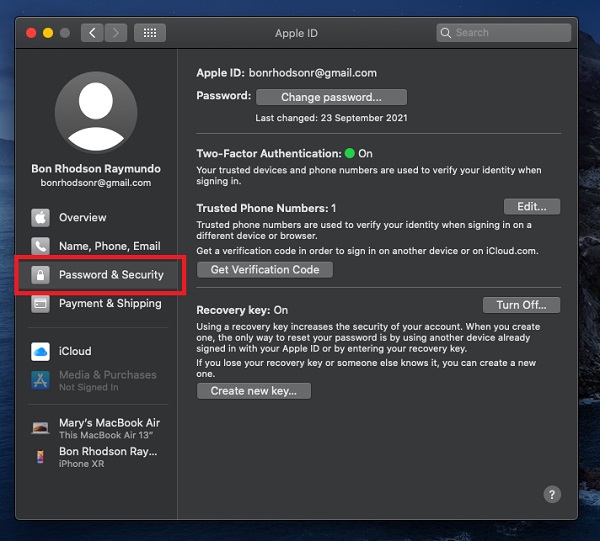Screen dimensions: 600x541
Task: Open help with question mark button
Action: tap(552, 495)
